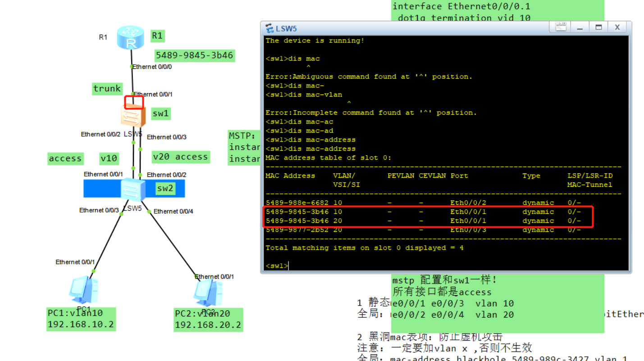
Task: Click the green R1 label beside the router
Action: (157, 35)
